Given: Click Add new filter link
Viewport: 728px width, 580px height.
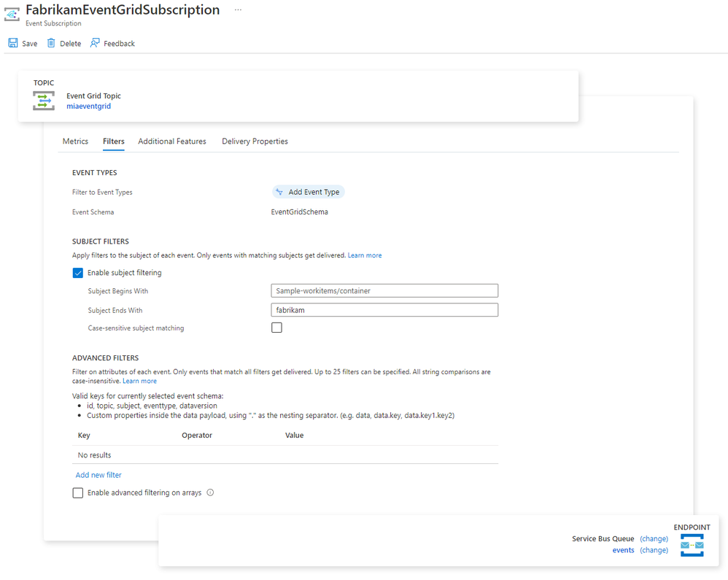Looking at the screenshot, I should coord(98,475).
